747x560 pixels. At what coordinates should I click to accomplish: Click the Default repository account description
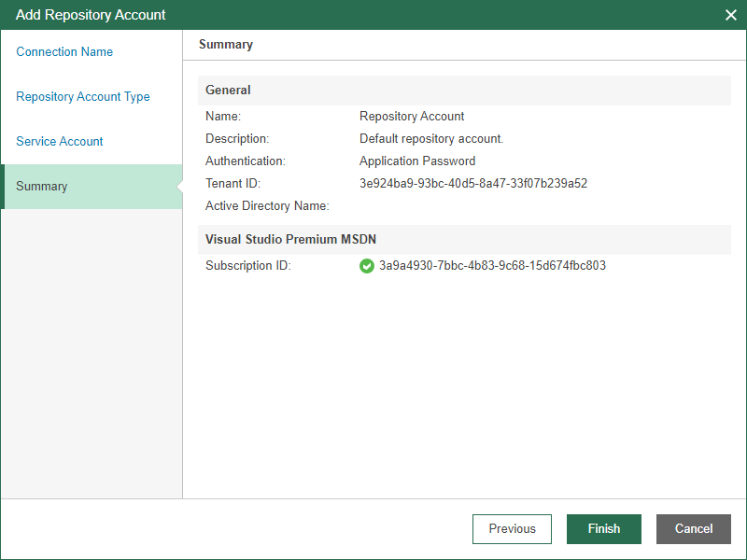tap(431, 139)
